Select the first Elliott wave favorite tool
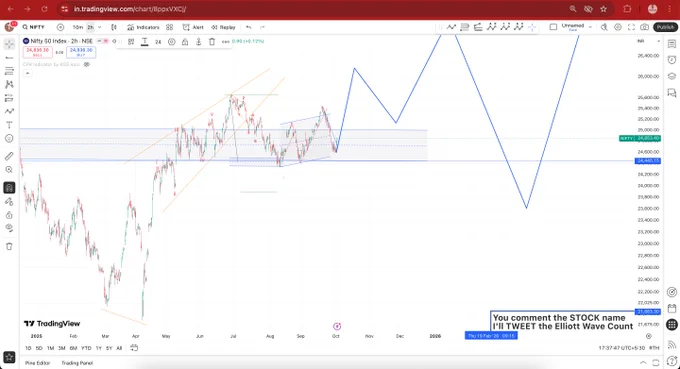This screenshot has width=680, height=369. click(491, 27)
